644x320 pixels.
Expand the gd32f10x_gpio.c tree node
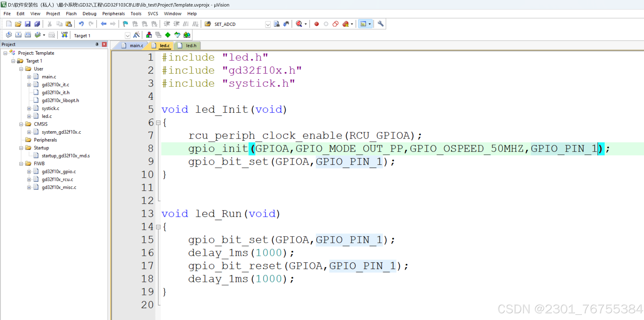coord(29,171)
